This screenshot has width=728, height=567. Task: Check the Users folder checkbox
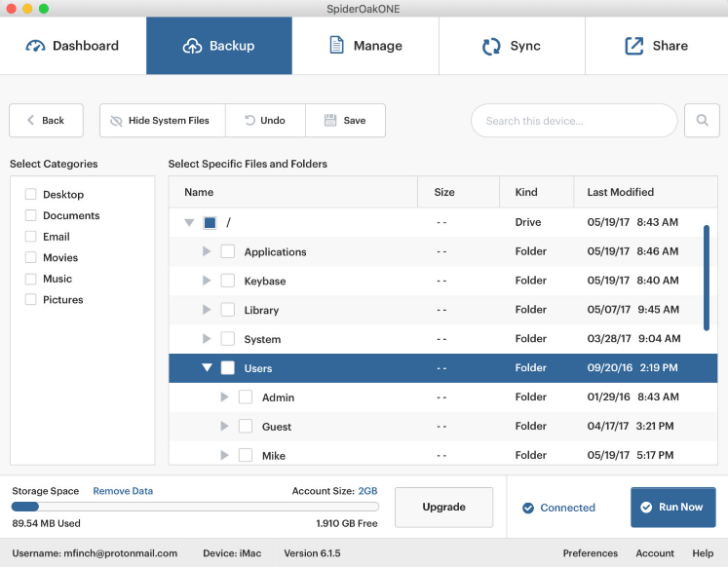(227, 368)
